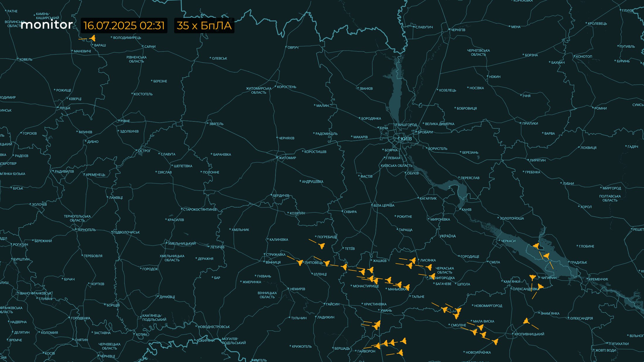
Task: Click the Тернопіль city label
Action: pyautogui.click(x=86, y=230)
